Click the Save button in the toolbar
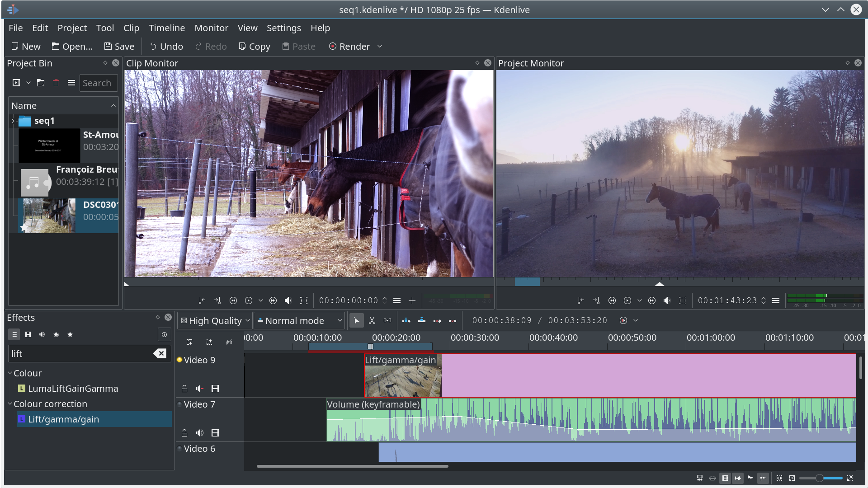Image resolution: width=868 pixels, height=488 pixels. 119,46
